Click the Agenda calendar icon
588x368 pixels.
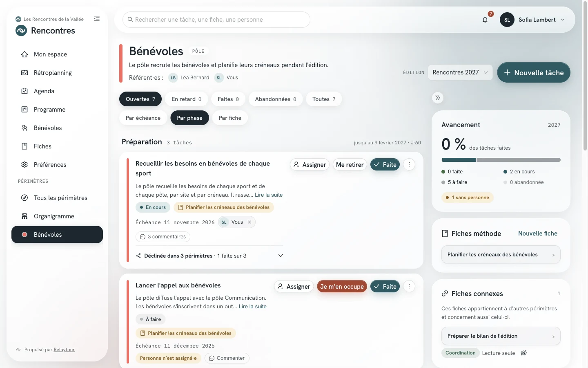click(24, 91)
